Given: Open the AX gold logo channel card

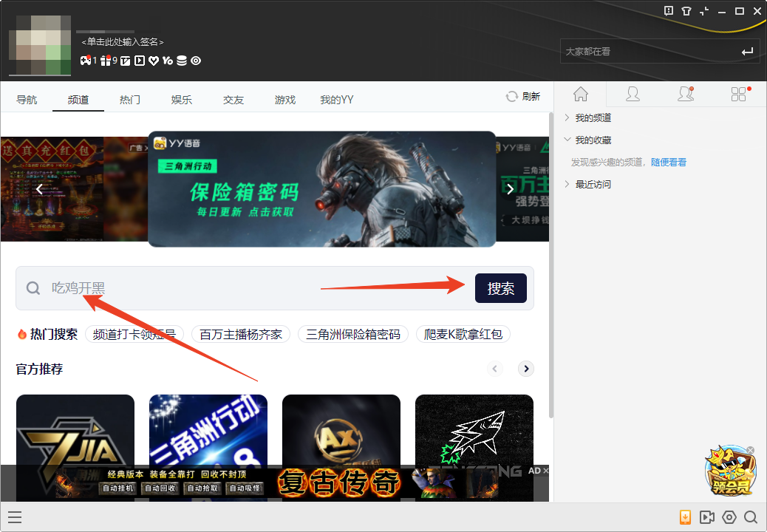Looking at the screenshot, I should 341,430.
